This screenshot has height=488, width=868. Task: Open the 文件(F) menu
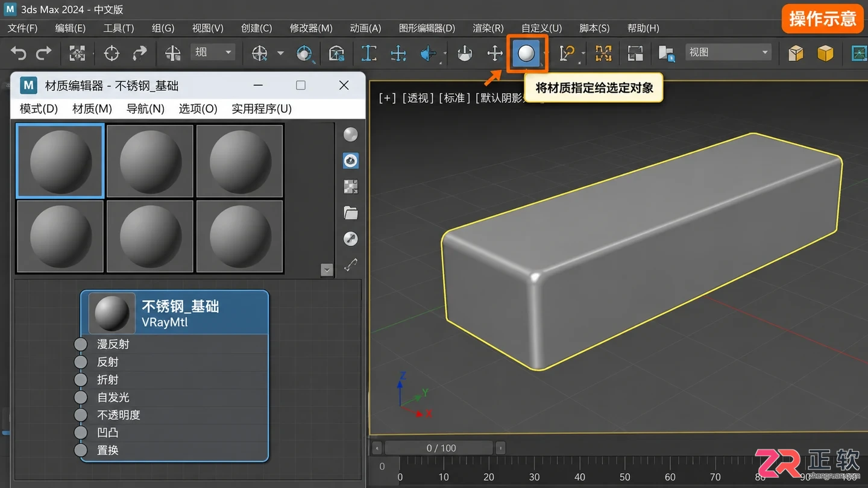[x=22, y=28]
